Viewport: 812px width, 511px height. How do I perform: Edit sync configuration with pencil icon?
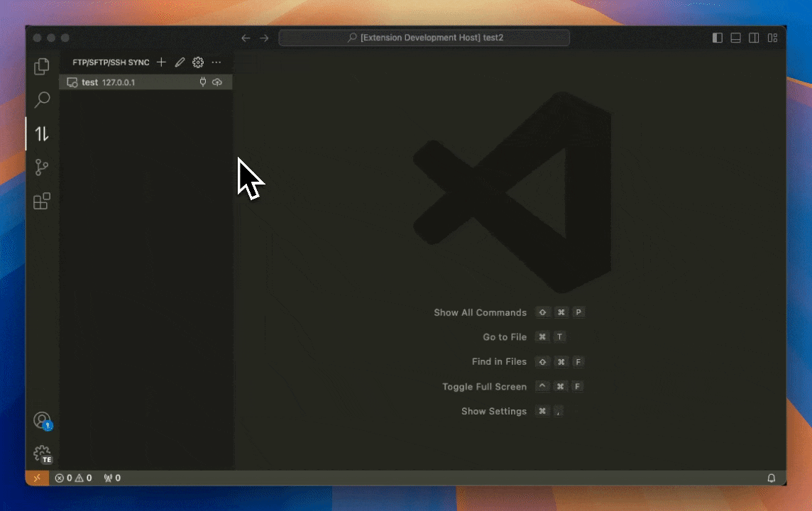pos(180,62)
